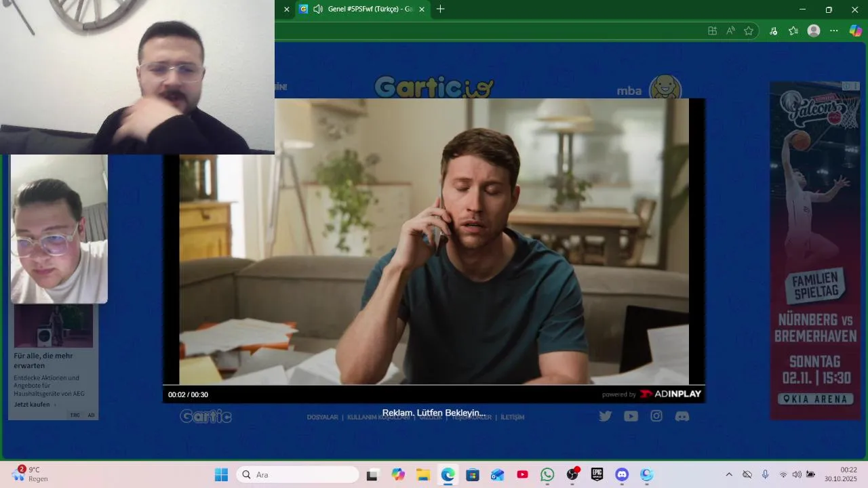The image size is (868, 488).
Task: Open the last taskbar browser app icon
Action: click(x=647, y=474)
